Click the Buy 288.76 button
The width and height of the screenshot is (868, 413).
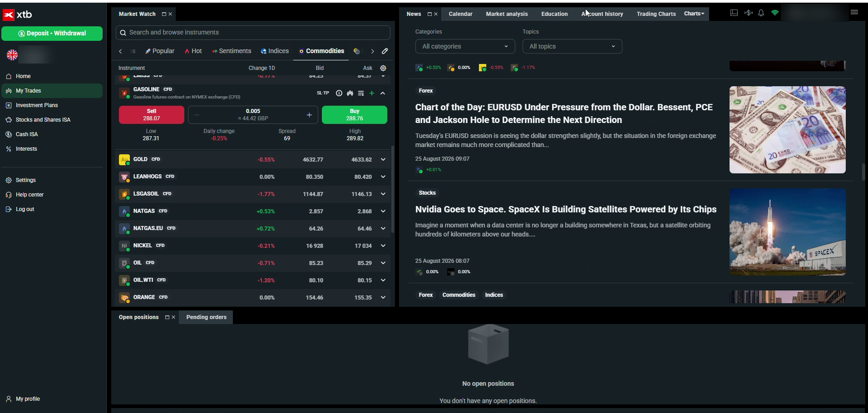[355, 115]
